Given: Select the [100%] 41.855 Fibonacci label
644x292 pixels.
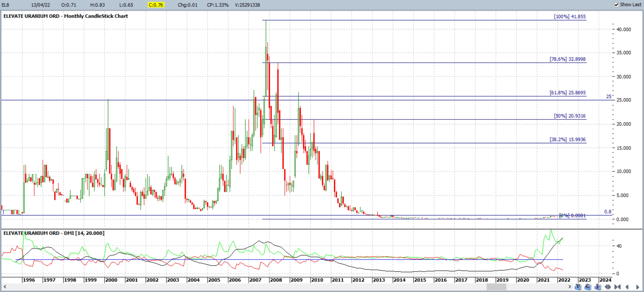Looking at the screenshot, I should pos(570,16).
